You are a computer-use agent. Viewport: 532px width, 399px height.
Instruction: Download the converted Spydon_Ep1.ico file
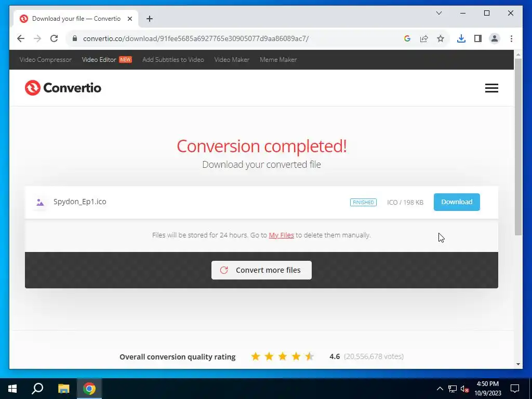pyautogui.click(x=457, y=202)
